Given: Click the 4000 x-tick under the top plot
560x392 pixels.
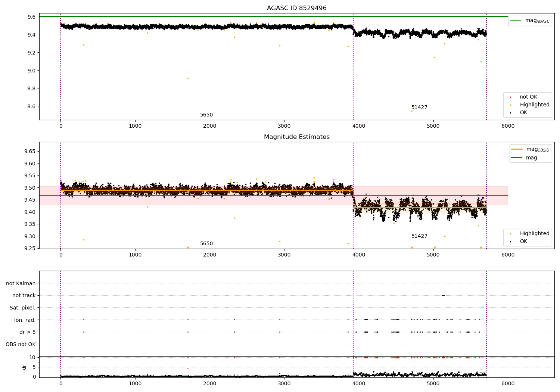Looking at the screenshot, I should tap(359, 126).
